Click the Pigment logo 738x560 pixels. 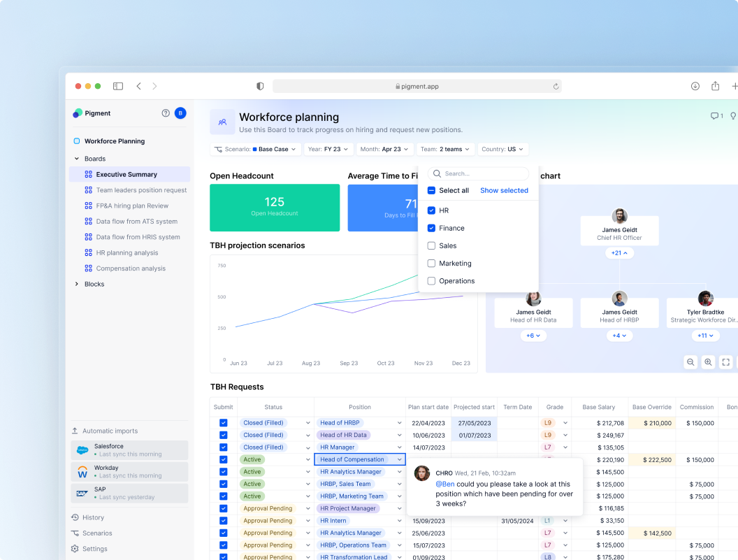click(x=78, y=113)
